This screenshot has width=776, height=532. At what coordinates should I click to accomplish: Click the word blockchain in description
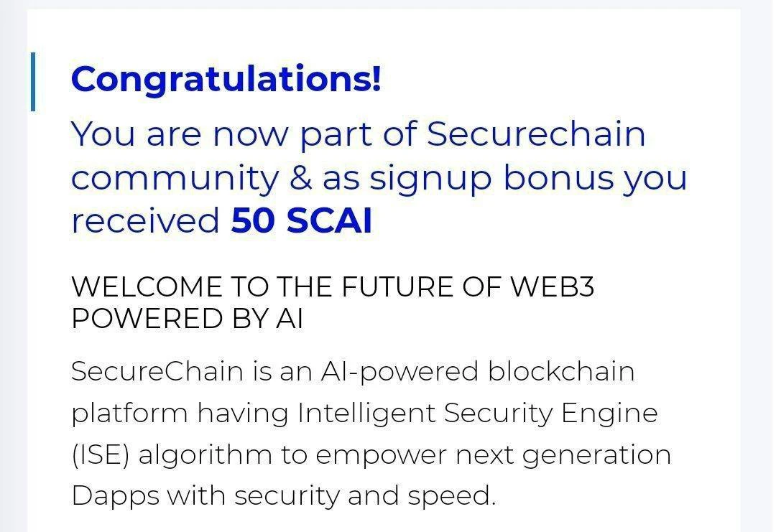click(561, 371)
